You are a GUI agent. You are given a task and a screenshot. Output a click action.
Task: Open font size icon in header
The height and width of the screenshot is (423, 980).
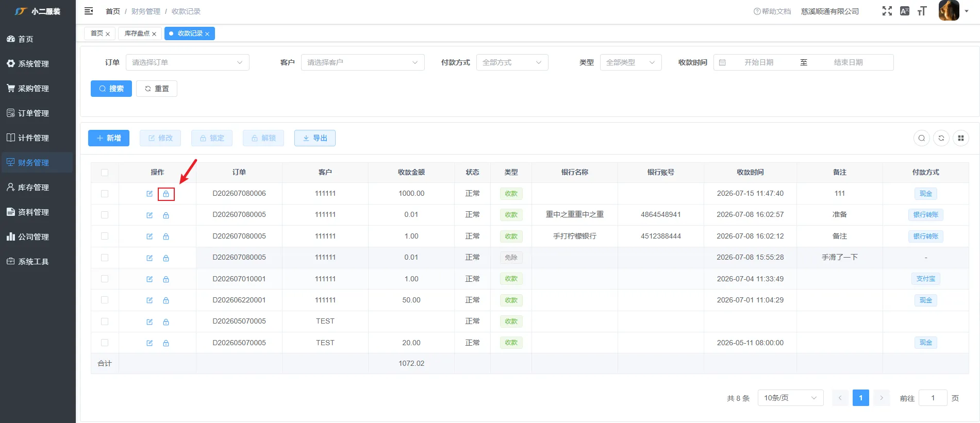922,11
